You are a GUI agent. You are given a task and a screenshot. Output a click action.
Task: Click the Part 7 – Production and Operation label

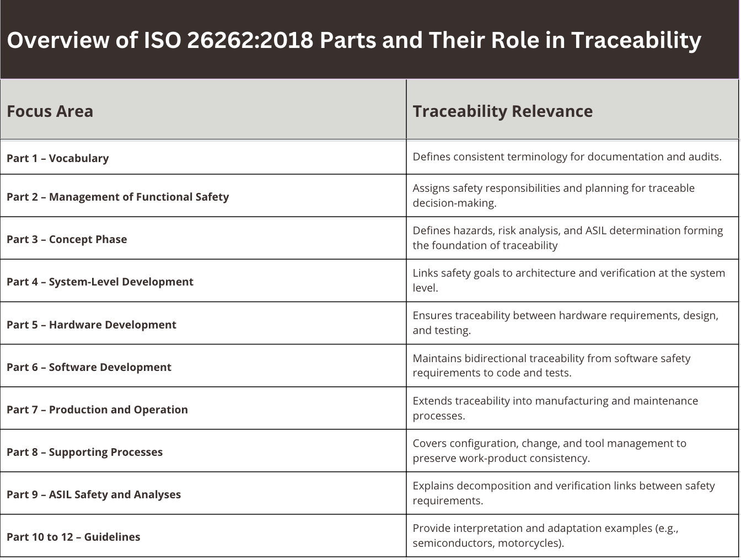pos(97,410)
